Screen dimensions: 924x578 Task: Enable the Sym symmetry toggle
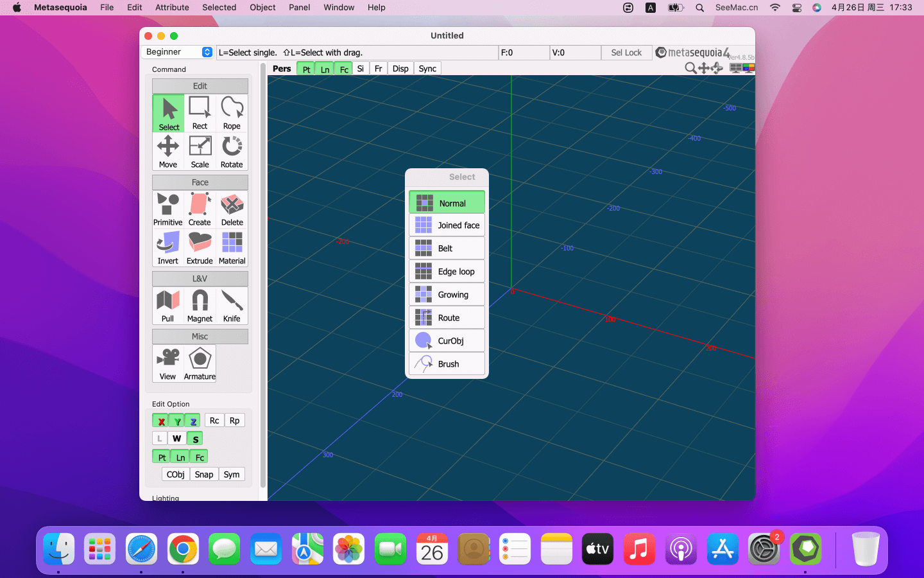[x=232, y=475]
